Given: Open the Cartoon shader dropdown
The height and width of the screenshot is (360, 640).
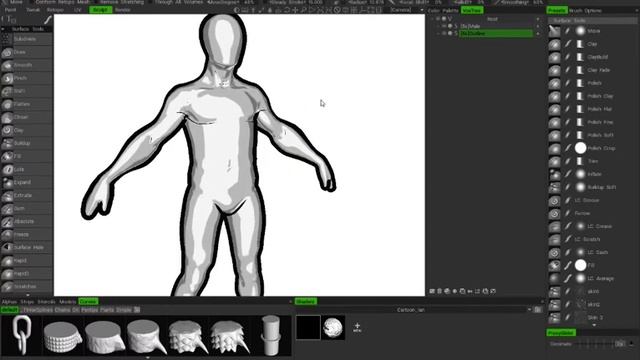Looking at the screenshot, I should coord(529,310).
